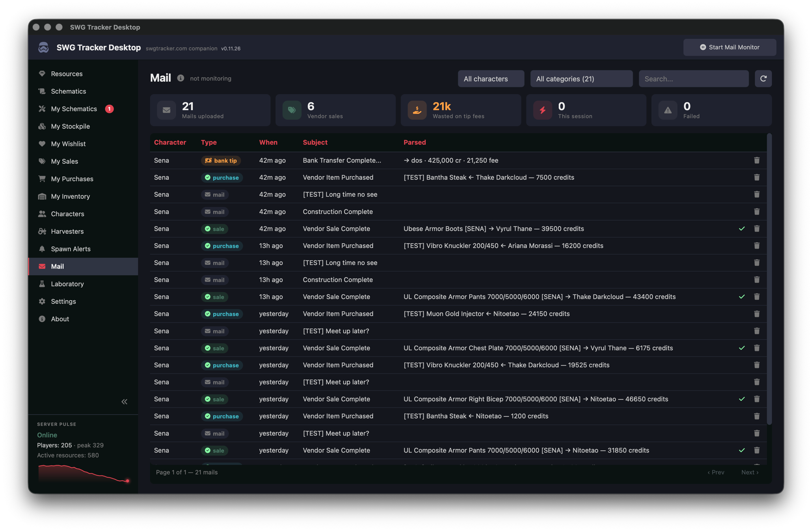Click the About info icon
Screen dimensions: 812x531
click(42, 319)
